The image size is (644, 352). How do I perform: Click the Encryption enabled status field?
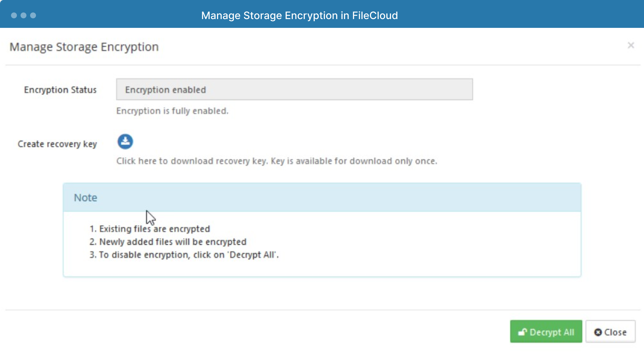[294, 89]
